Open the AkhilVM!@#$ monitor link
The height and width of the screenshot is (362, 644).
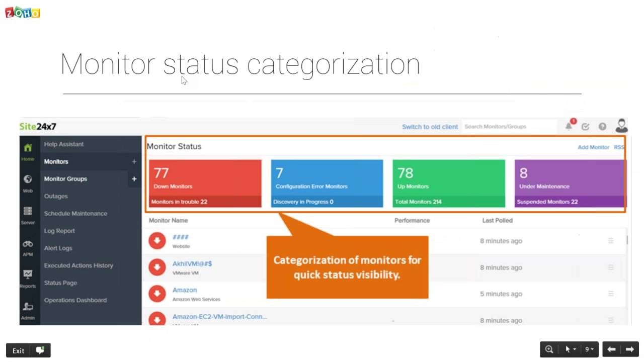pyautogui.click(x=192, y=263)
